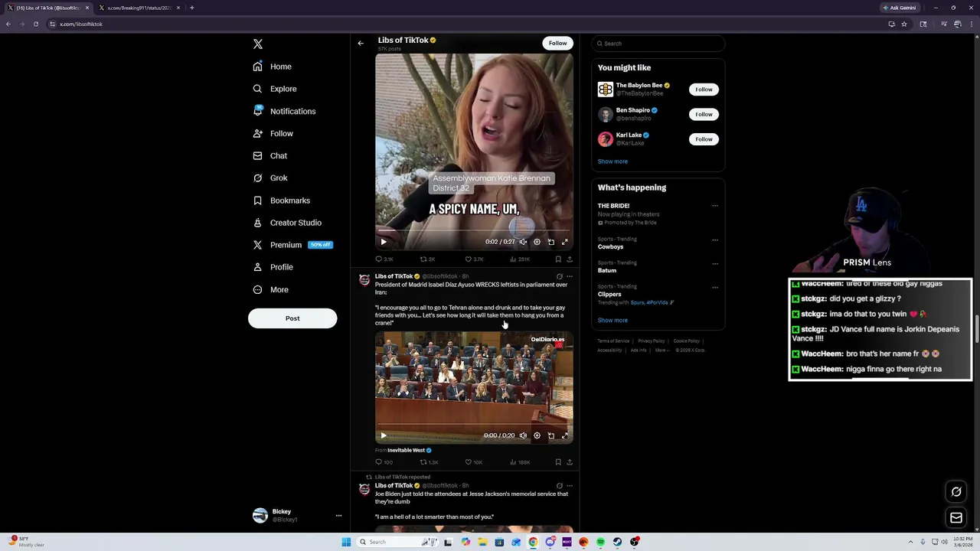Go to Profile page
The image size is (980, 551).
(273, 267)
